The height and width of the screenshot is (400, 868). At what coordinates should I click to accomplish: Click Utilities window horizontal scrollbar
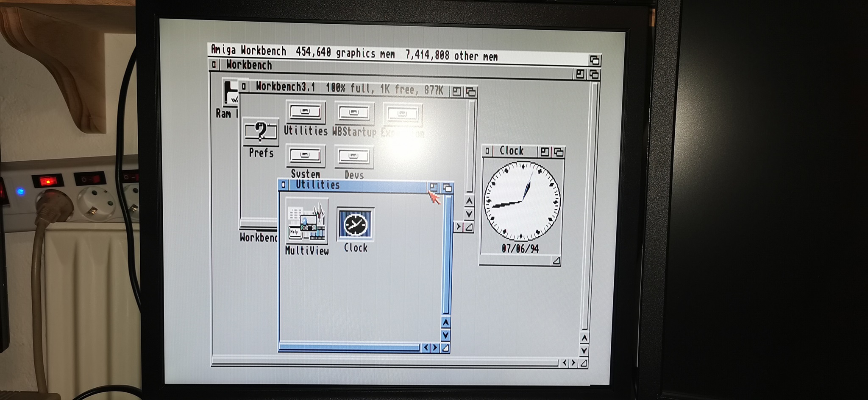[x=350, y=347]
